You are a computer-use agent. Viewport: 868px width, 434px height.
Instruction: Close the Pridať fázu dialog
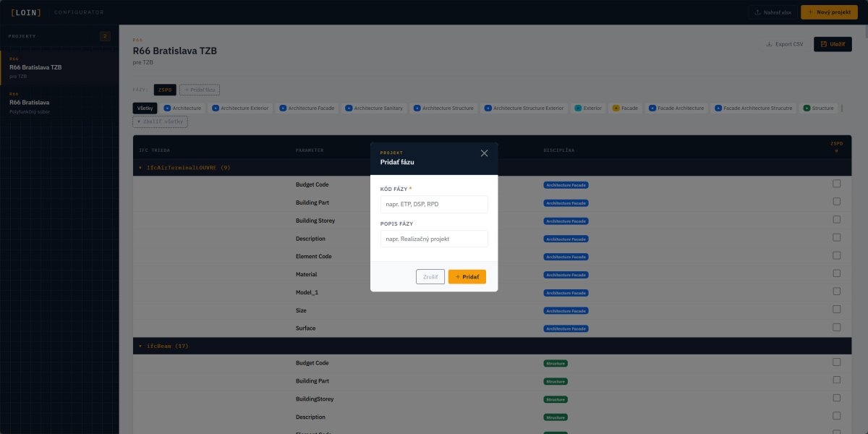click(x=484, y=153)
